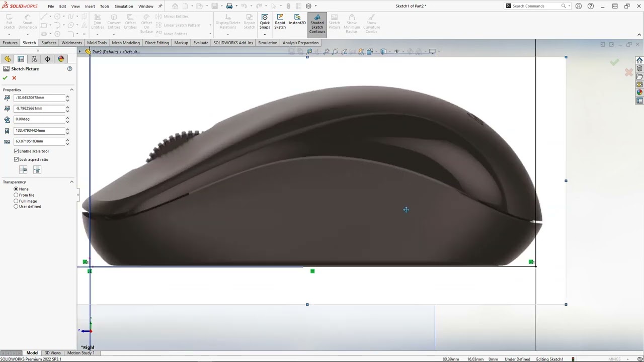Click into the Search Commands field
The height and width of the screenshot is (362, 644).
(537, 6)
